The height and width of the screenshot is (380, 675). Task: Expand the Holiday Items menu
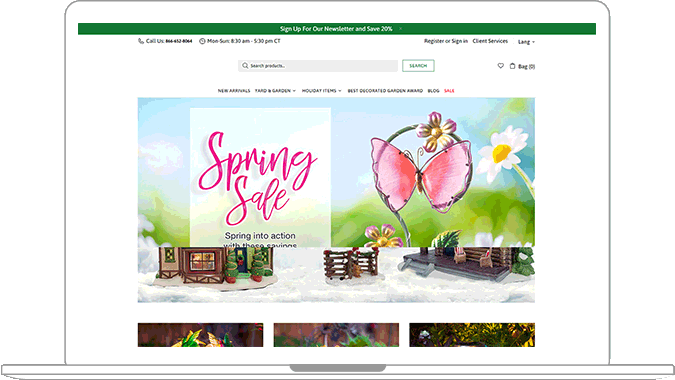click(x=322, y=91)
